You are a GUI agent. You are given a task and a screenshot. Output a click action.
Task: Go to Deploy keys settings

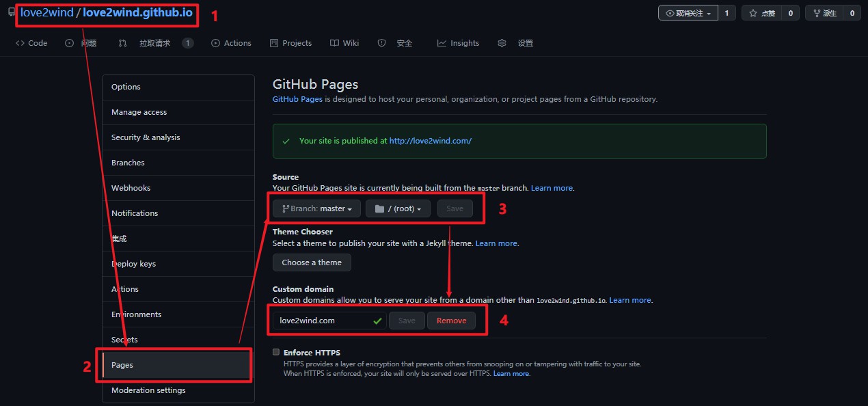[x=178, y=264]
